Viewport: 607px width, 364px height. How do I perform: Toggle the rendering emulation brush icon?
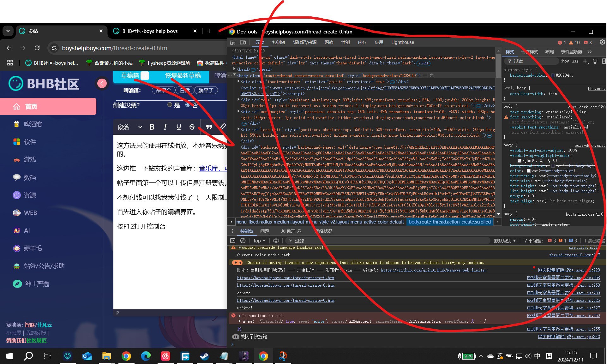[x=595, y=61]
